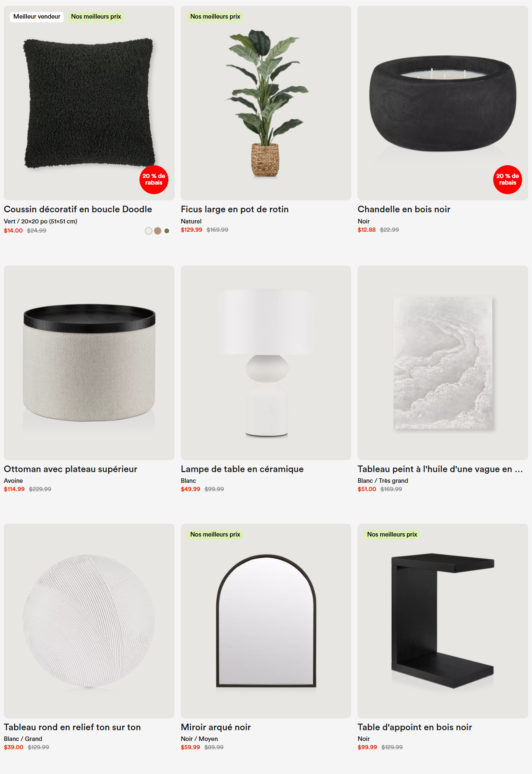
Task: Open the wave oil painting image
Action: (x=443, y=363)
